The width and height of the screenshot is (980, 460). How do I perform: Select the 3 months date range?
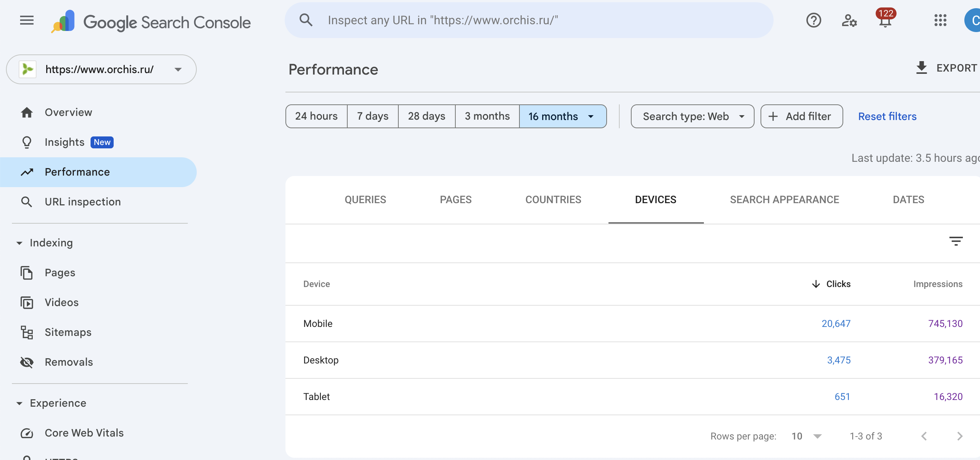click(487, 116)
